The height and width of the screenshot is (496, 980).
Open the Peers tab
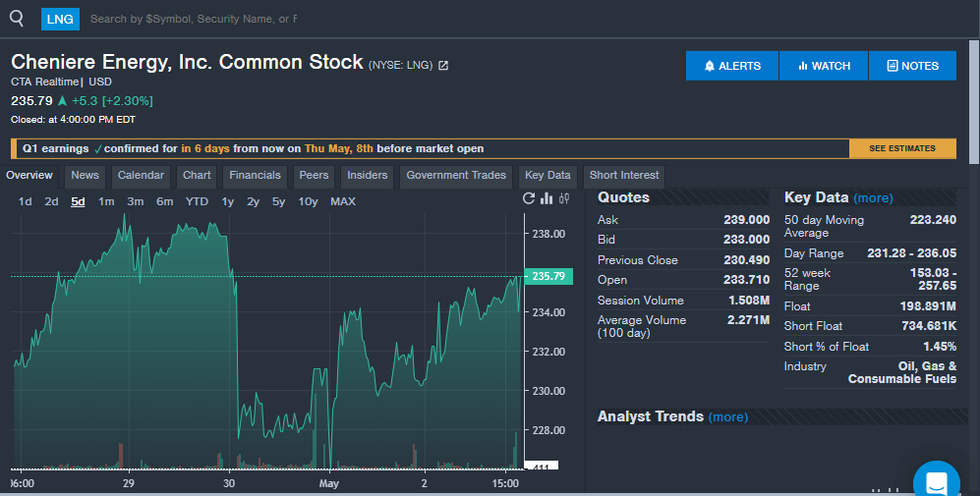click(314, 176)
